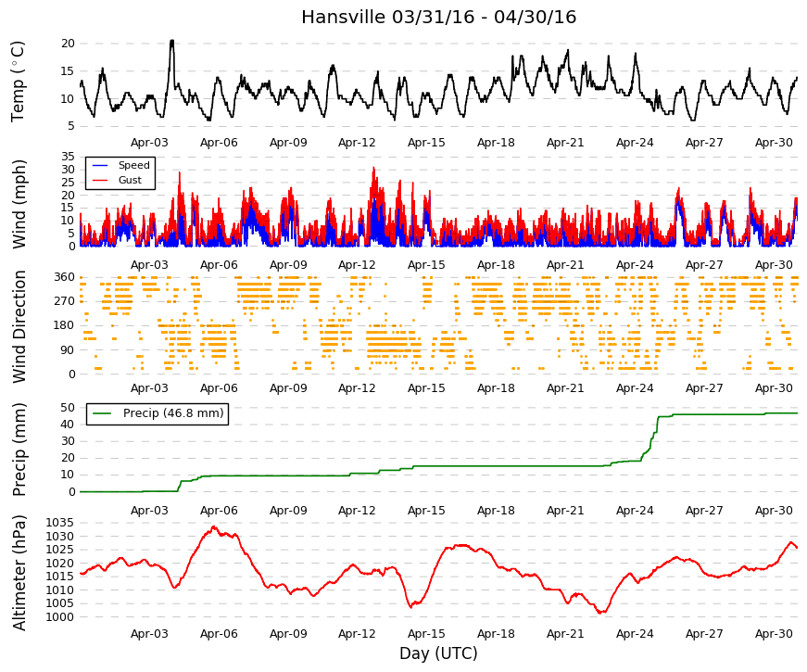The height and width of the screenshot is (672, 807).
Task: Select the Gust legend label
Action: pos(130,180)
